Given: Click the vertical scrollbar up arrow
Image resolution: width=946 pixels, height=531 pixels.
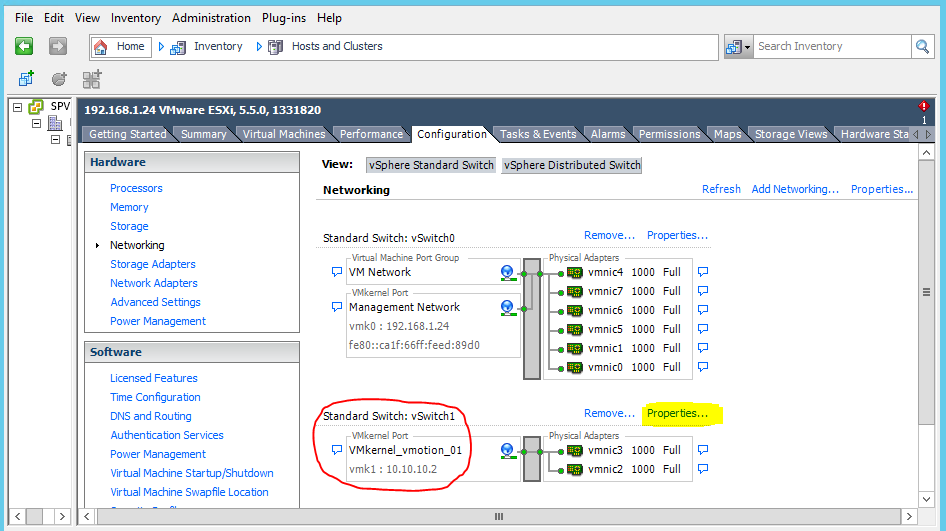Looking at the screenshot, I should coord(927,153).
